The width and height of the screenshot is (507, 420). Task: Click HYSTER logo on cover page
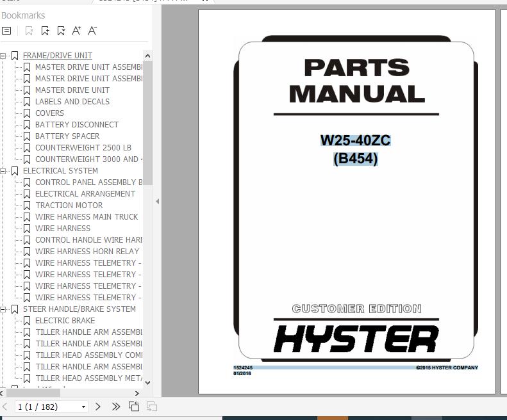click(356, 339)
